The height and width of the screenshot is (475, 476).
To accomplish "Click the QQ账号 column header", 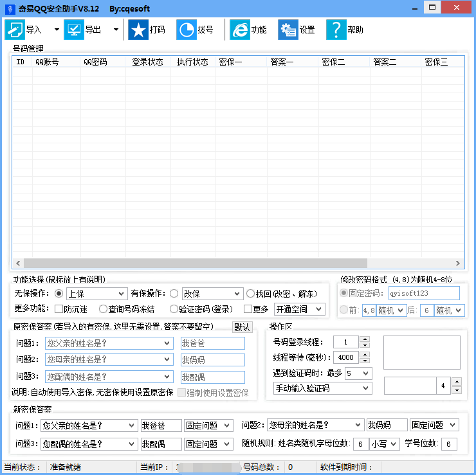I will click(56, 62).
